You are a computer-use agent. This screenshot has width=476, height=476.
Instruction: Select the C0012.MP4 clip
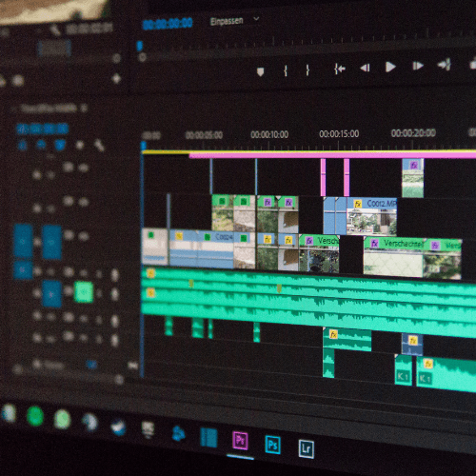[371, 216]
